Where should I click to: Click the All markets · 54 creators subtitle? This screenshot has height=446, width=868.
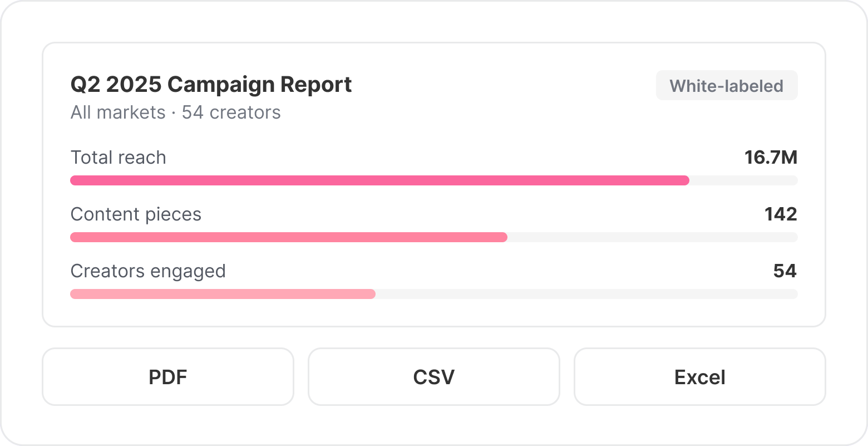click(x=175, y=112)
